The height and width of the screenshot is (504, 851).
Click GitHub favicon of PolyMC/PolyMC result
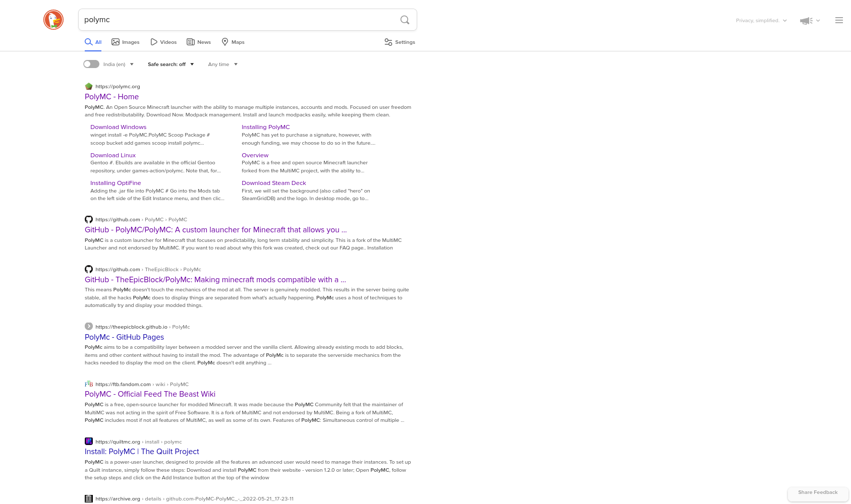pyautogui.click(x=89, y=219)
